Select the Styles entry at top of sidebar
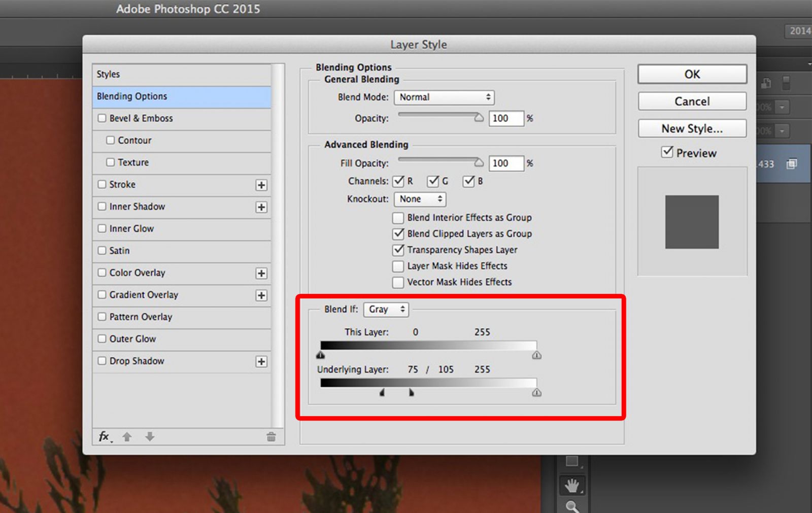 108,74
